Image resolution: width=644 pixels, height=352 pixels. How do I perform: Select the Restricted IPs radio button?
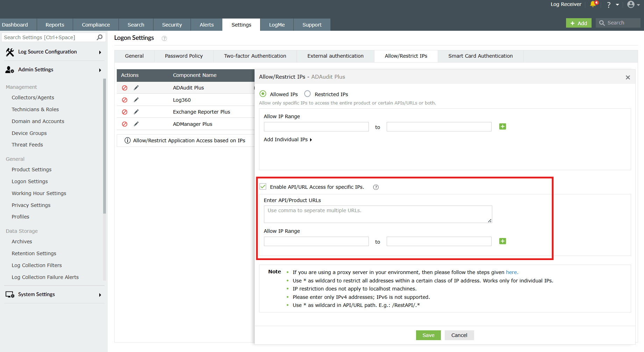307,94
